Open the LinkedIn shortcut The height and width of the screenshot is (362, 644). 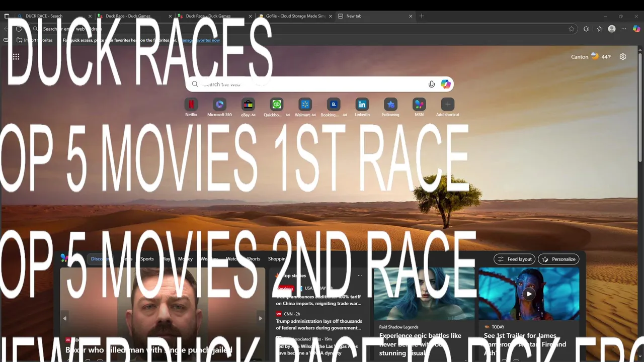click(x=362, y=107)
